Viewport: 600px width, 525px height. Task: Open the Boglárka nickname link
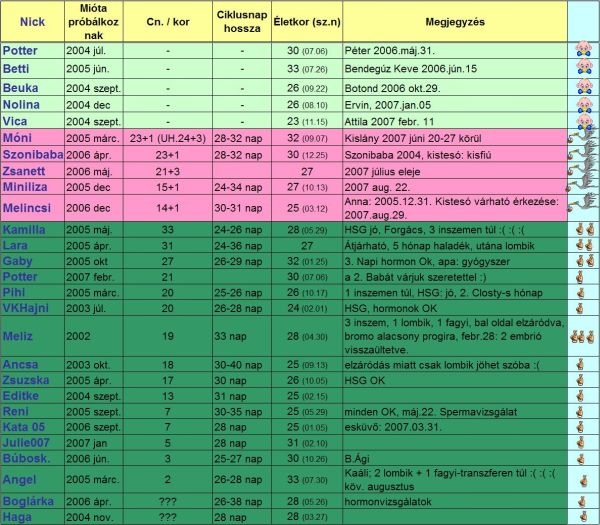click(29, 501)
